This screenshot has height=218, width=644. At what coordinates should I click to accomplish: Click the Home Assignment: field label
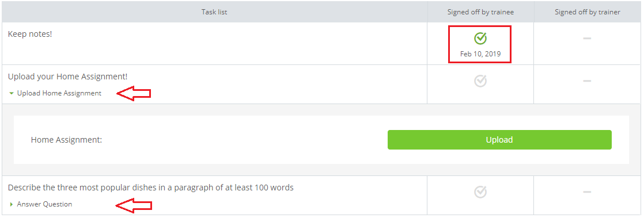coord(66,140)
